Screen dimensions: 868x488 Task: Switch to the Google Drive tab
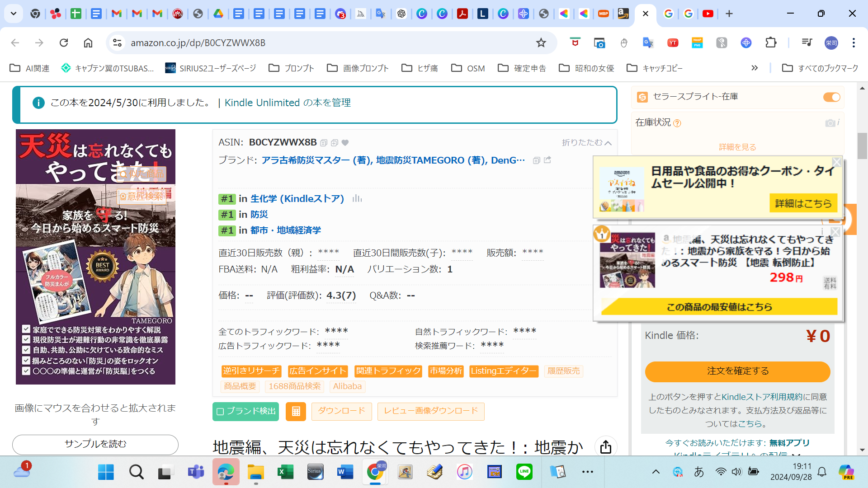[x=218, y=14]
